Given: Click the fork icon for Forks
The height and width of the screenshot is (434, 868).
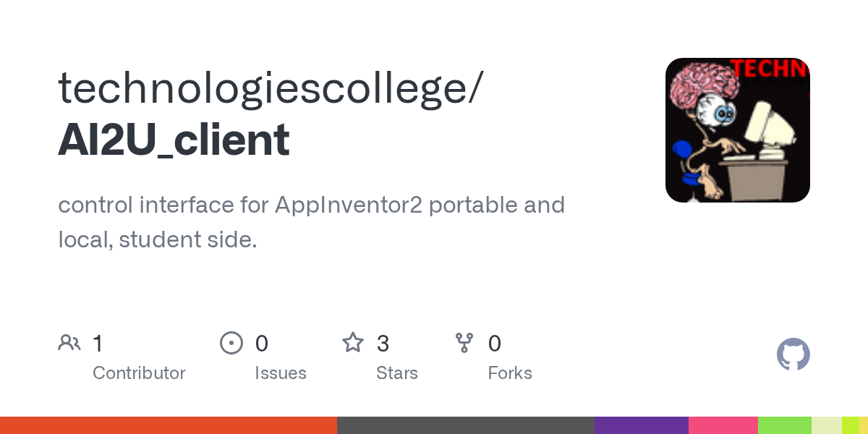Looking at the screenshot, I should [x=464, y=343].
